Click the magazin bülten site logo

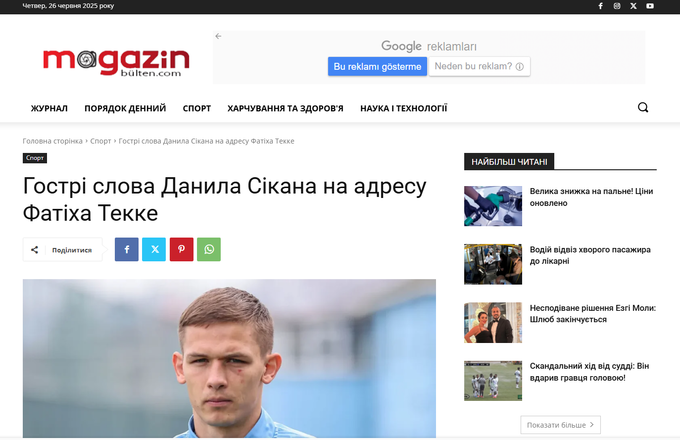point(116,62)
